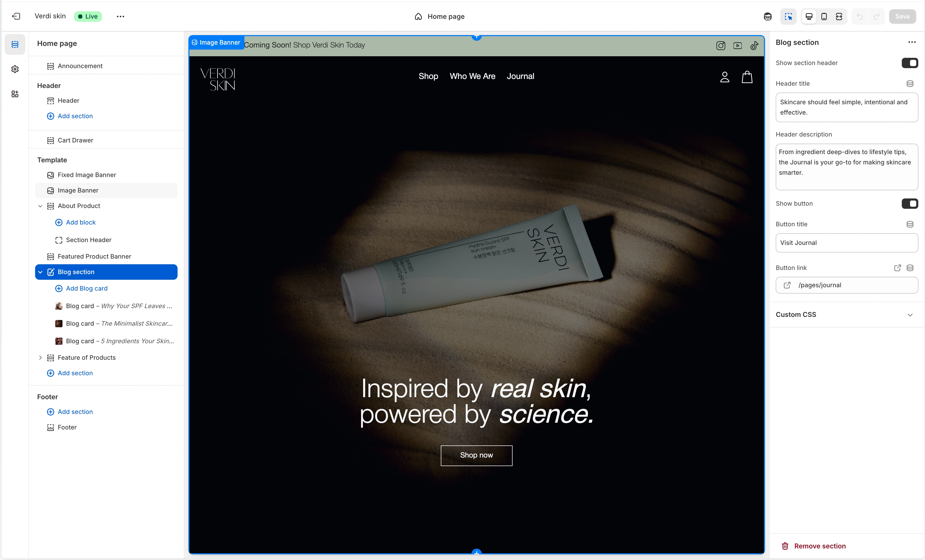
Task: Click dynamic source icon beside Header title
Action: pyautogui.click(x=910, y=83)
